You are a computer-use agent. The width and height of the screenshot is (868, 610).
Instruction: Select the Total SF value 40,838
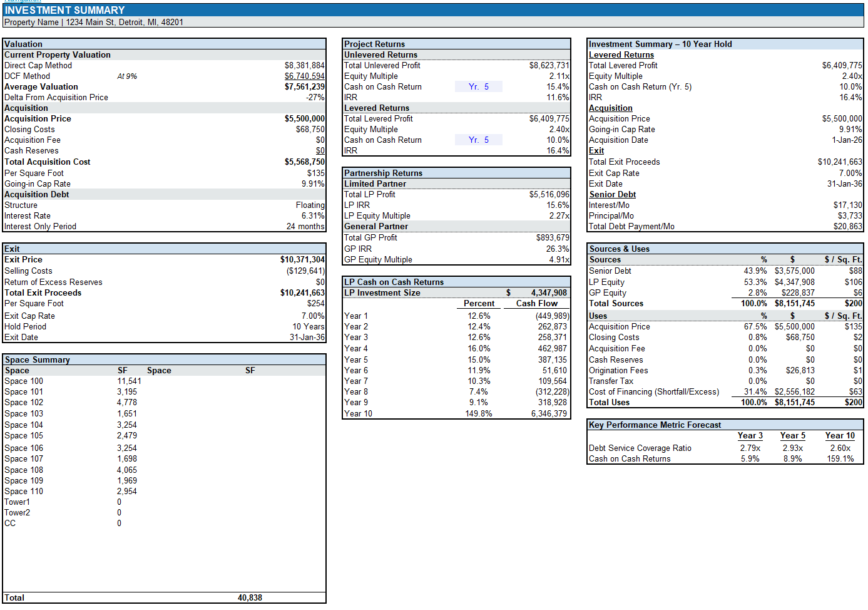(250, 597)
